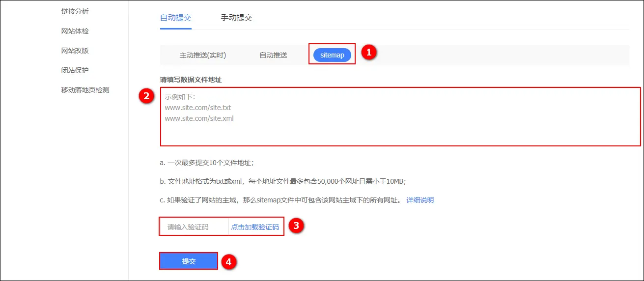Choose the sitemap pill option
644x281 pixels.
(x=332, y=56)
